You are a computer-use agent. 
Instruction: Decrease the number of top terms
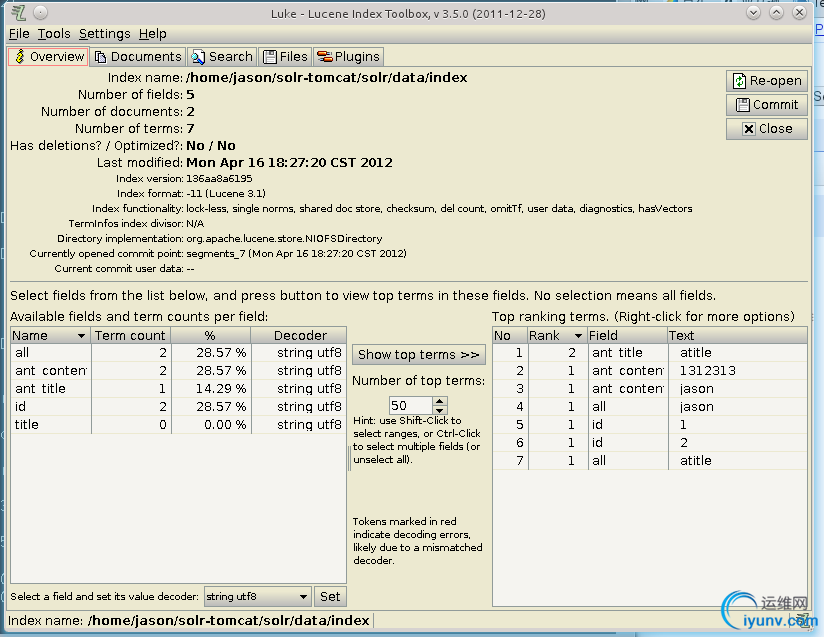tap(440, 410)
